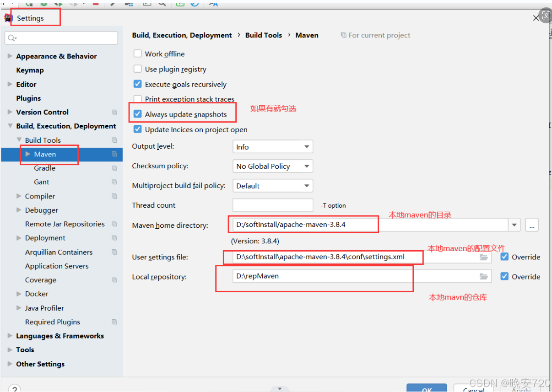Click the project-level icon beside Gradle
The width and height of the screenshot is (552, 392).
click(114, 168)
